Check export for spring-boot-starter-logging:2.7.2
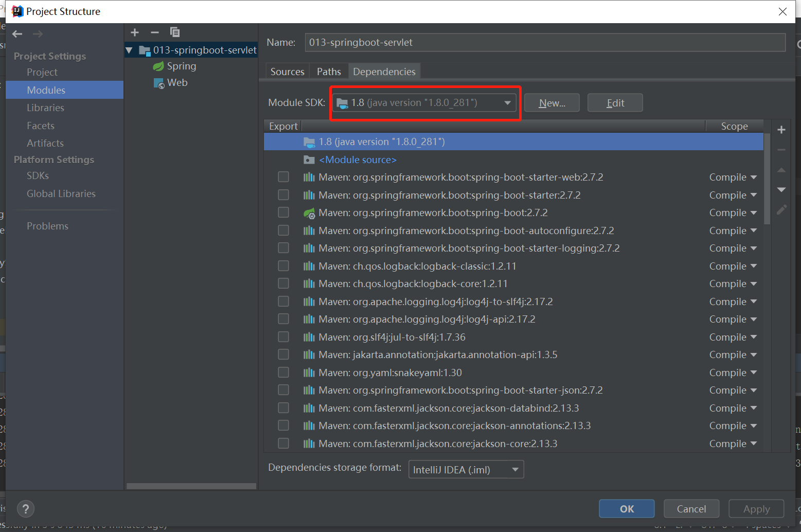 [x=283, y=248]
